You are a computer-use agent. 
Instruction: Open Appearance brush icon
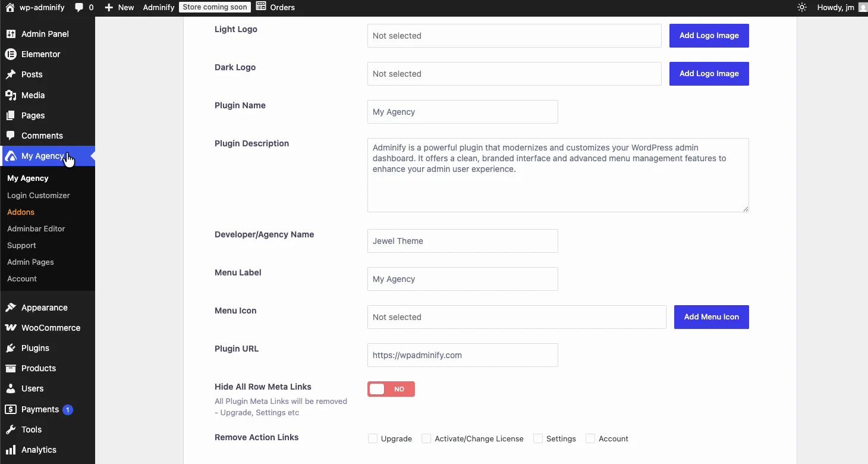11,308
